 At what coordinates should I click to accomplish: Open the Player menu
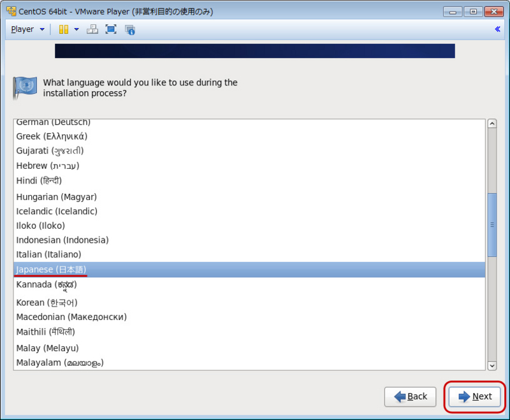(x=27, y=29)
